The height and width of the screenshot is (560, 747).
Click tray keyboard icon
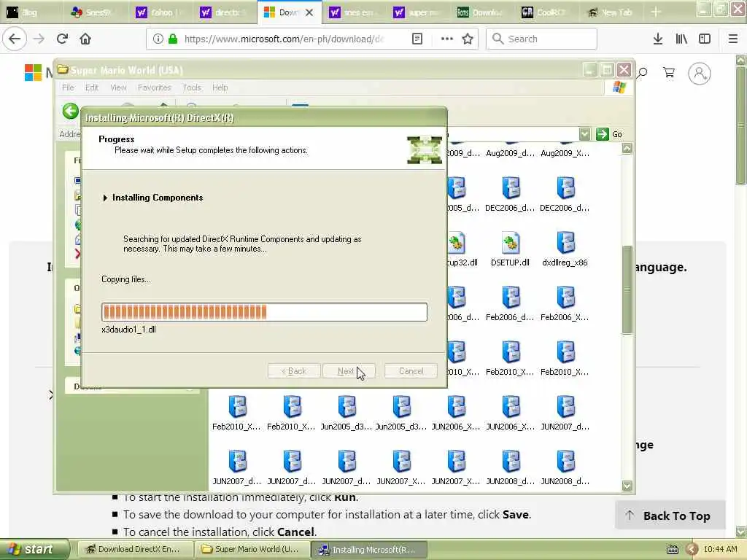click(672, 550)
